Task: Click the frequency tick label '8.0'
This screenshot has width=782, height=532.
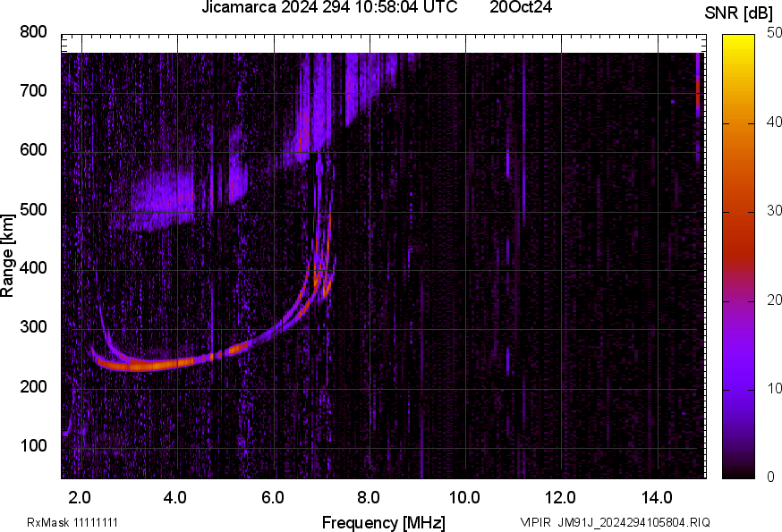Action: [368, 498]
